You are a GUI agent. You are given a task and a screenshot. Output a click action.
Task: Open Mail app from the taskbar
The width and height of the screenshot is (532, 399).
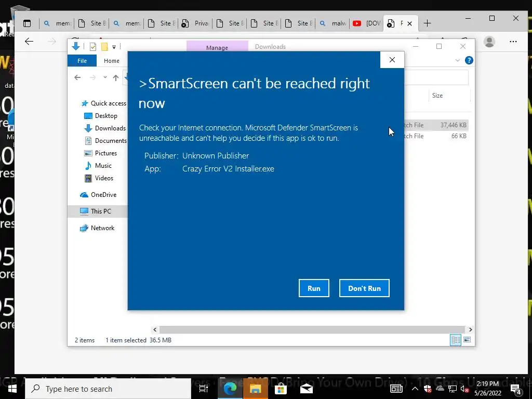point(306,389)
